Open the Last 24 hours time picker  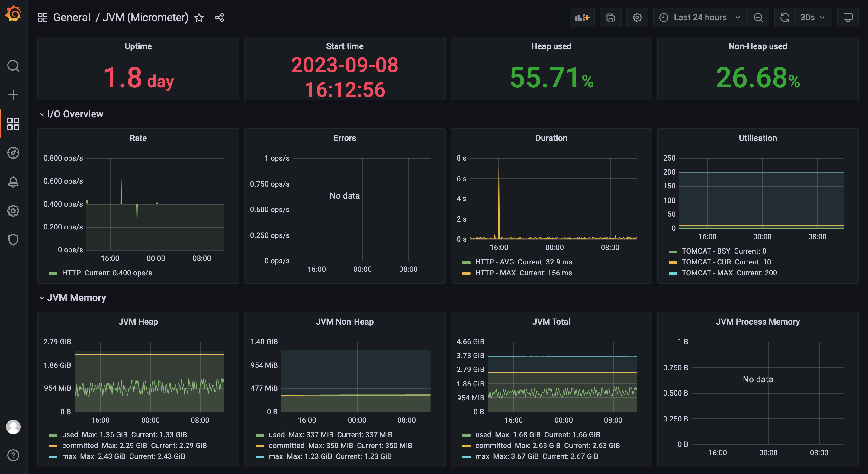click(700, 18)
